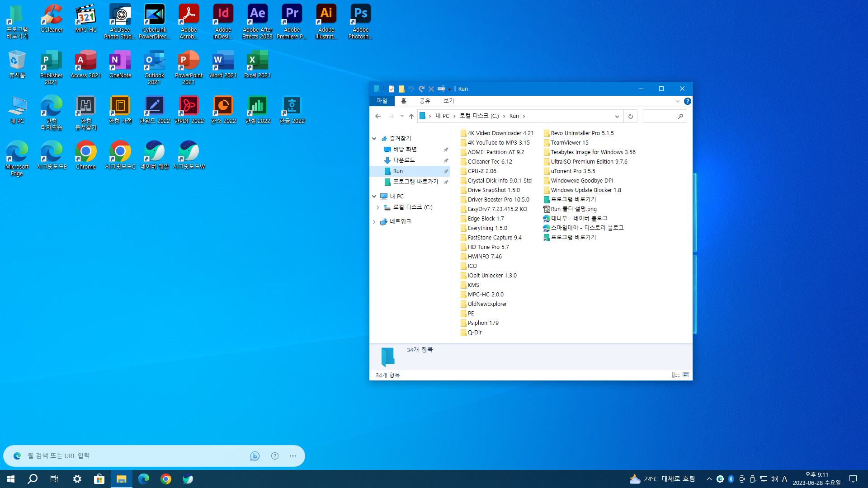This screenshot has width=868, height=488.
Task: Go up one folder level
Action: (411, 116)
